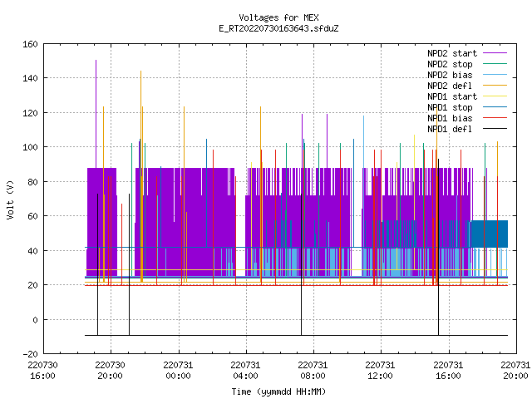Click the NPD1 bias red legend line
Viewport: 532px width, 399px height.
click(495, 118)
